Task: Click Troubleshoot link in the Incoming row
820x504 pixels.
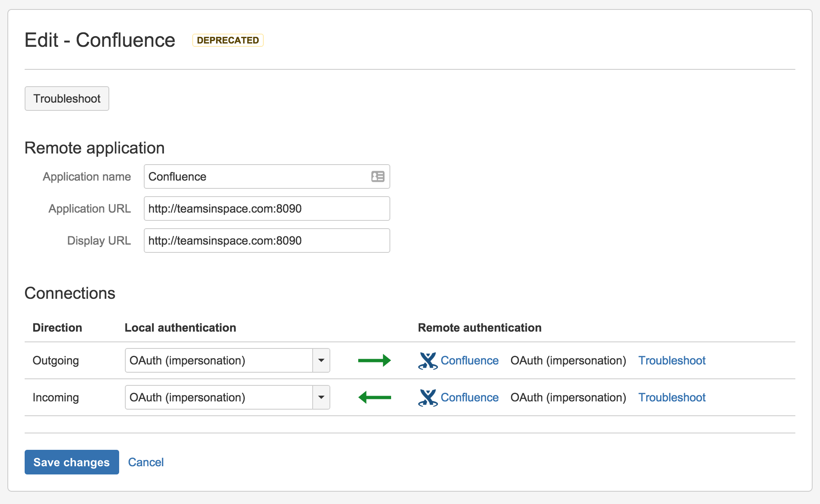Action: click(x=672, y=397)
